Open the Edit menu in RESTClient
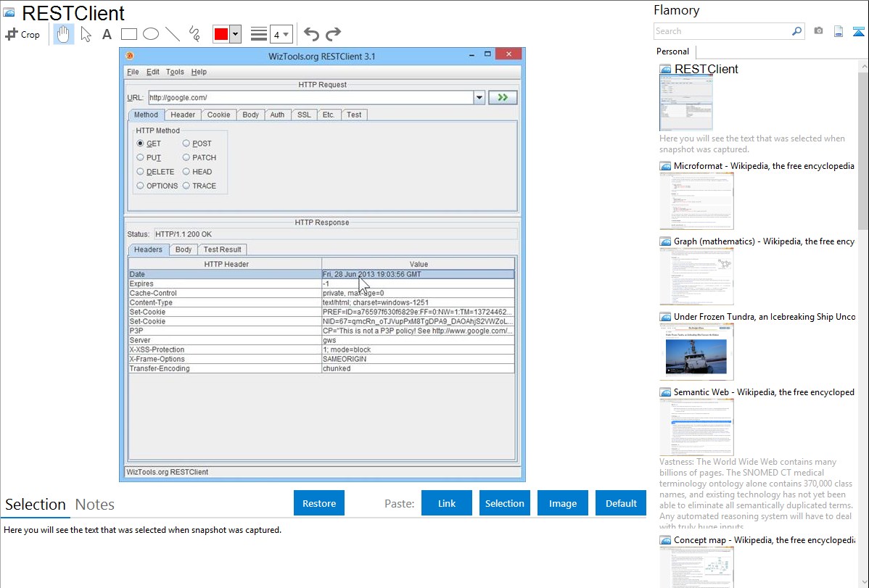Screen dimensions: 869x588 (153, 72)
